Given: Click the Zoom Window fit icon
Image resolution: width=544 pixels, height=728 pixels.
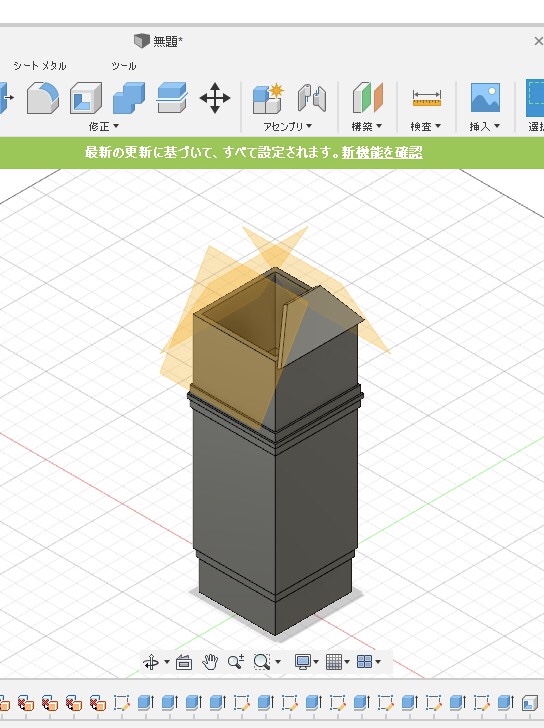Looking at the screenshot, I should [262, 662].
